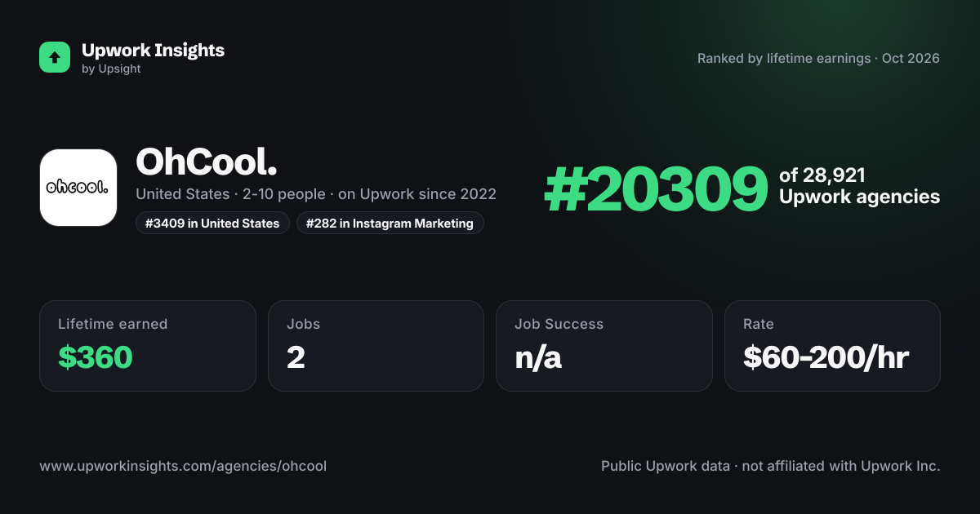
Task: Select the #3409 in United States badge
Action: 212,223
